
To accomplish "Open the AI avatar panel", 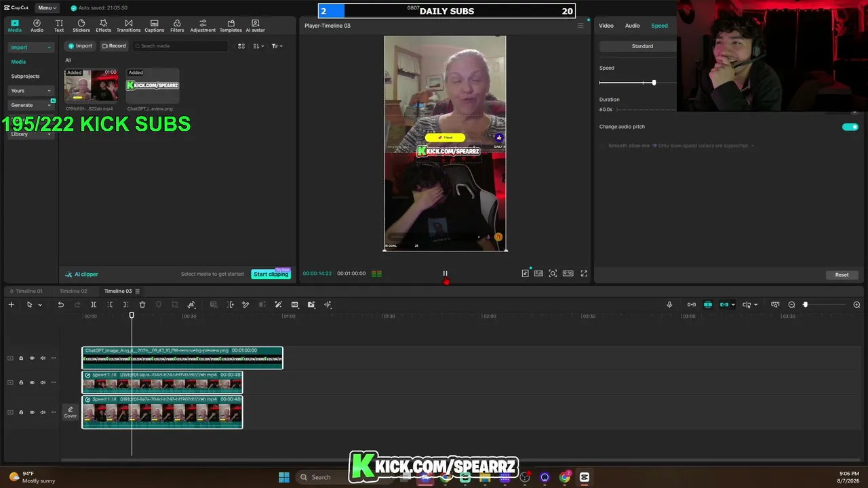I will [x=256, y=26].
